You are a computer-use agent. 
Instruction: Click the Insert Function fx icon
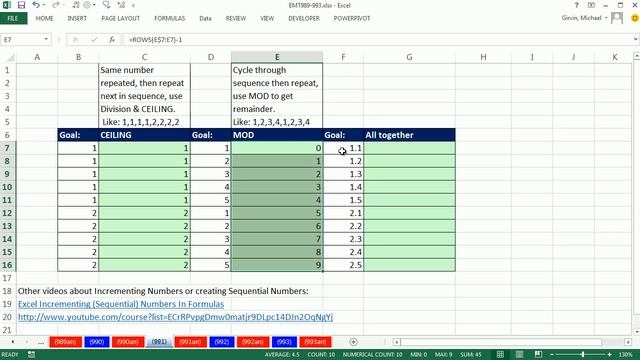click(111, 40)
